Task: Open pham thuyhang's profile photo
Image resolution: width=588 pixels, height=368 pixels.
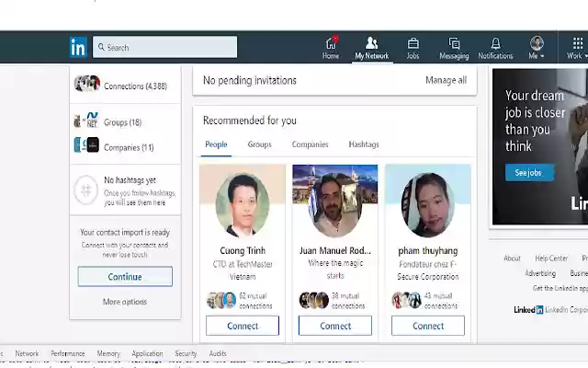Action: 428,205
